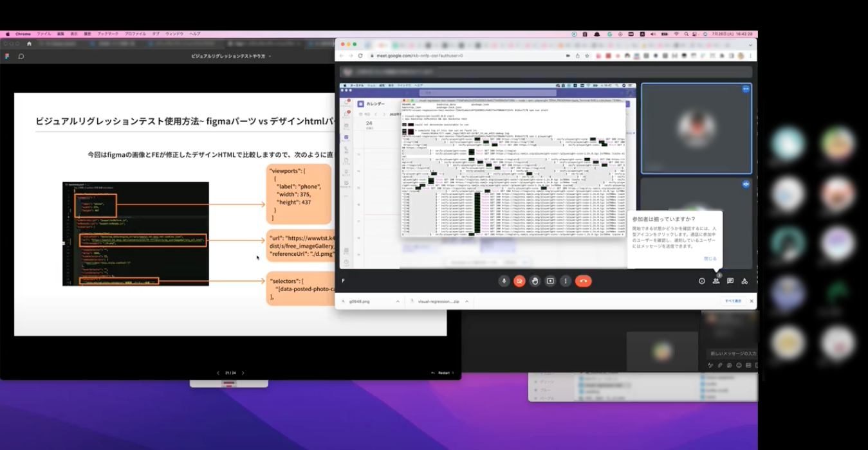Hang up with the red leave-call button
The height and width of the screenshot is (450, 868).
tap(584, 281)
